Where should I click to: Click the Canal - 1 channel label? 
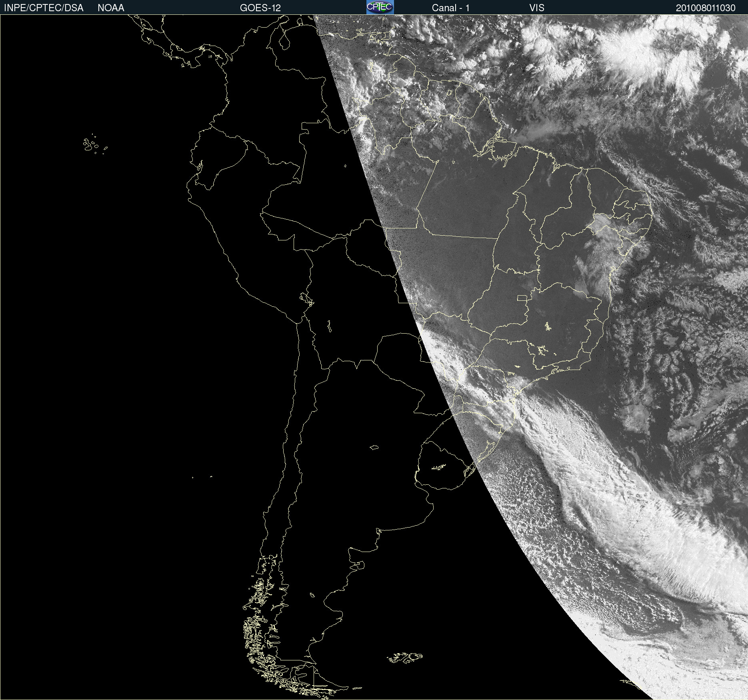tap(451, 8)
